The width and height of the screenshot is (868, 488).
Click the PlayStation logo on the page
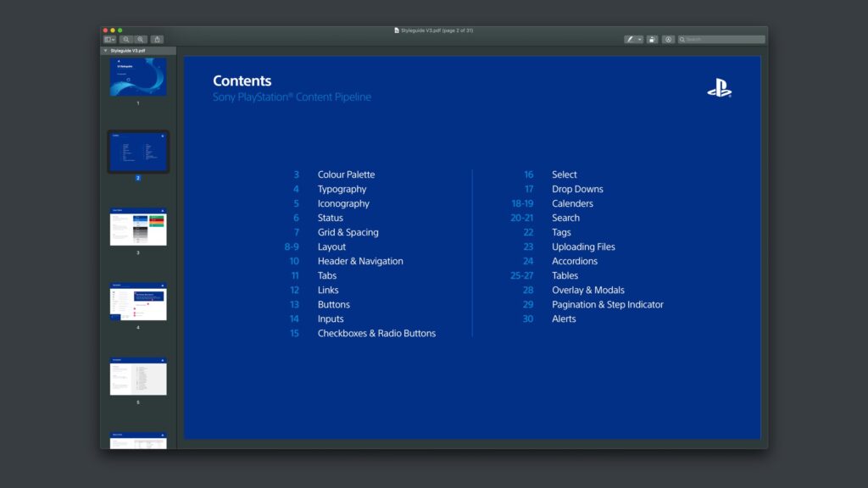pyautogui.click(x=719, y=87)
